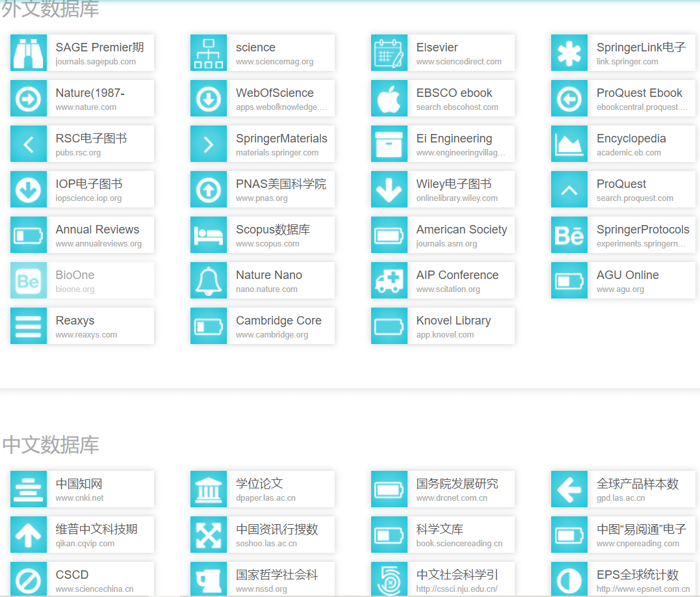
Task: Click the calendar icon next to Elsevier
Action: 389,53
